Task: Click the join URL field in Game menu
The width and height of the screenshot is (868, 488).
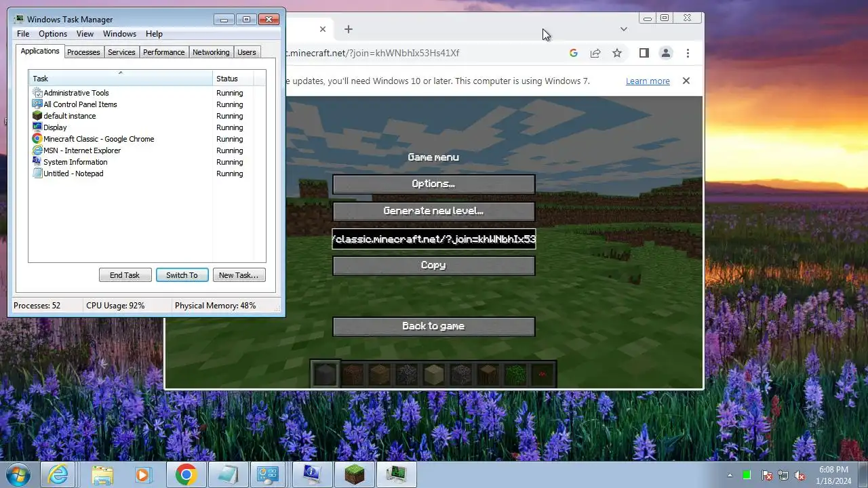Action: click(434, 239)
